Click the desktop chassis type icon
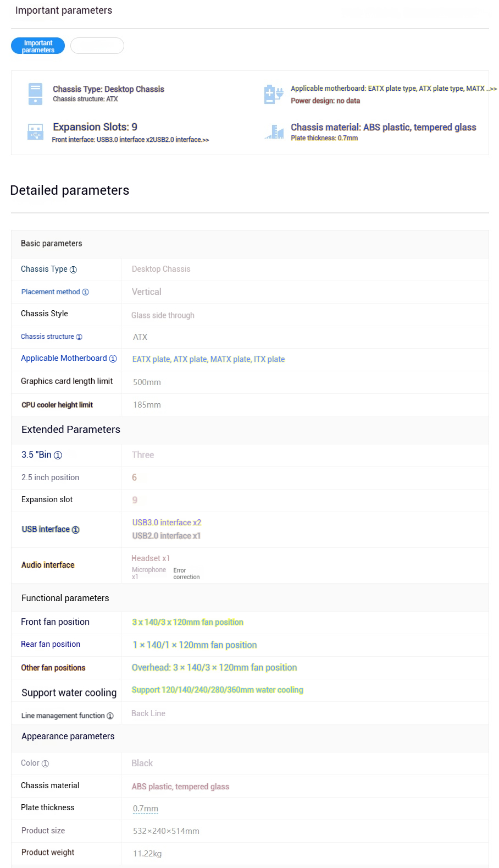Screen dimensions: 499x868 [35, 94]
